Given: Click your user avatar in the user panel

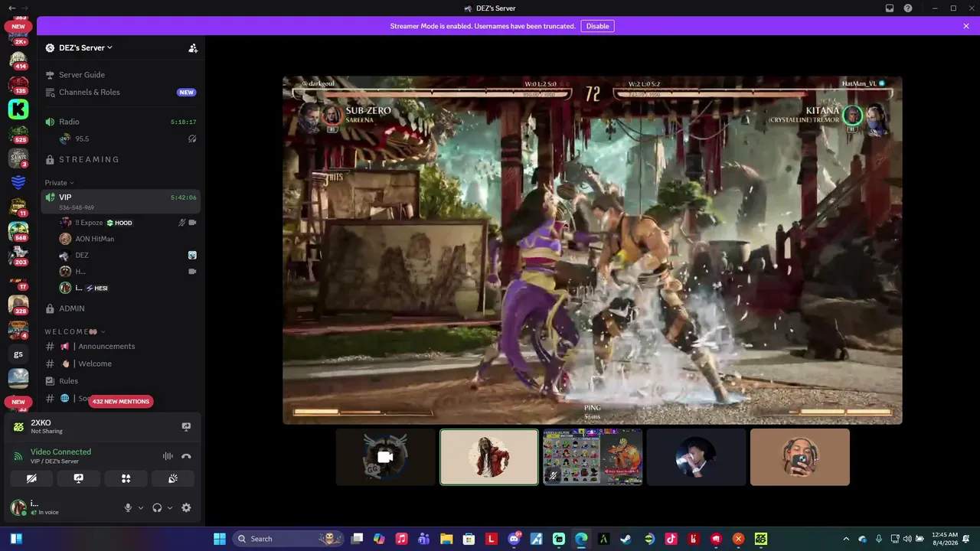Looking at the screenshot, I should click(x=18, y=507).
